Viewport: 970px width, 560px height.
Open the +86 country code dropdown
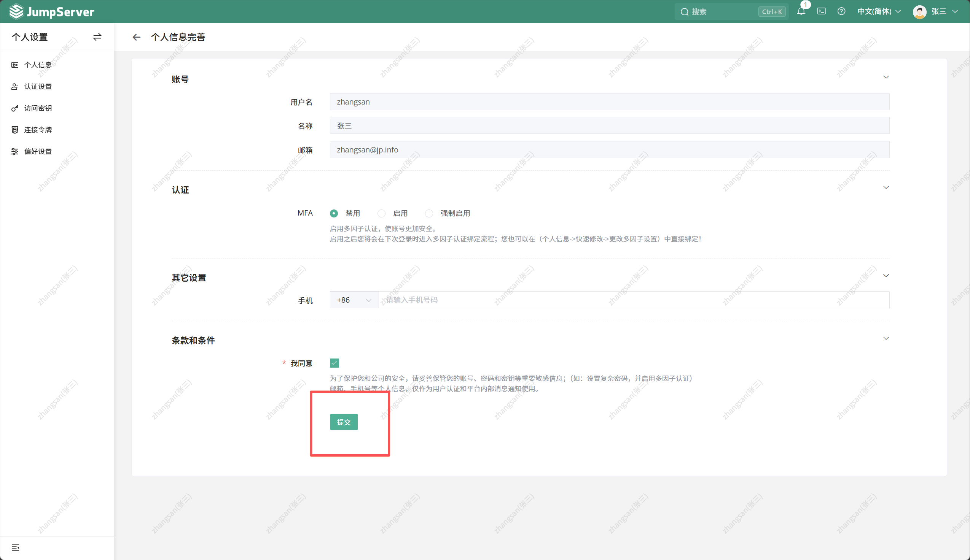pyautogui.click(x=354, y=300)
